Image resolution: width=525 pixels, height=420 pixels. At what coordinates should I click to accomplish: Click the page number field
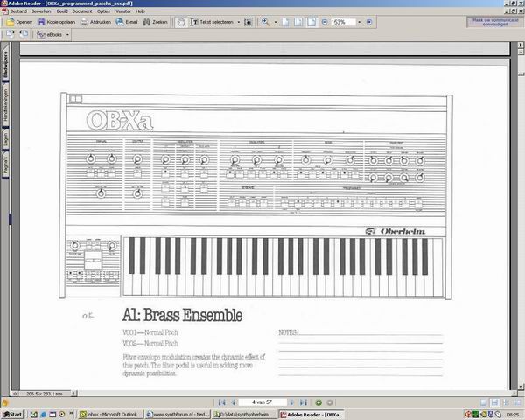pyautogui.click(x=262, y=402)
